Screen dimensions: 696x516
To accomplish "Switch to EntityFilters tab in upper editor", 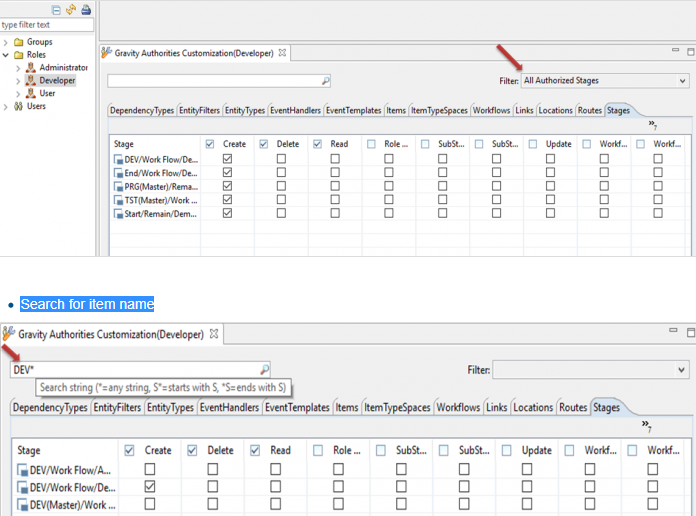I will 199,110.
